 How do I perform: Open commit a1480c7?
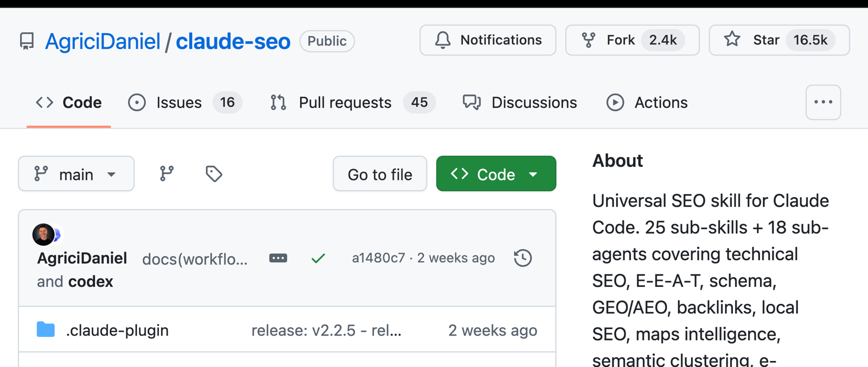coord(379,258)
